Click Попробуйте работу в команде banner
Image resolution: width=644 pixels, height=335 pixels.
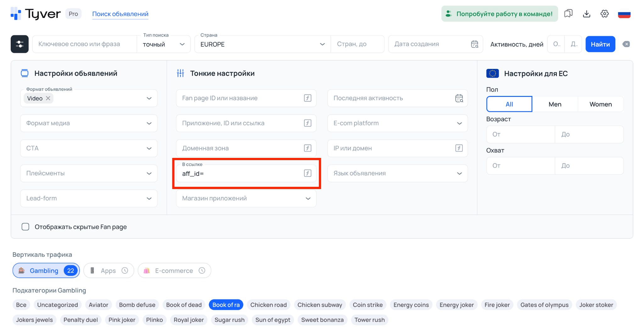(500, 14)
